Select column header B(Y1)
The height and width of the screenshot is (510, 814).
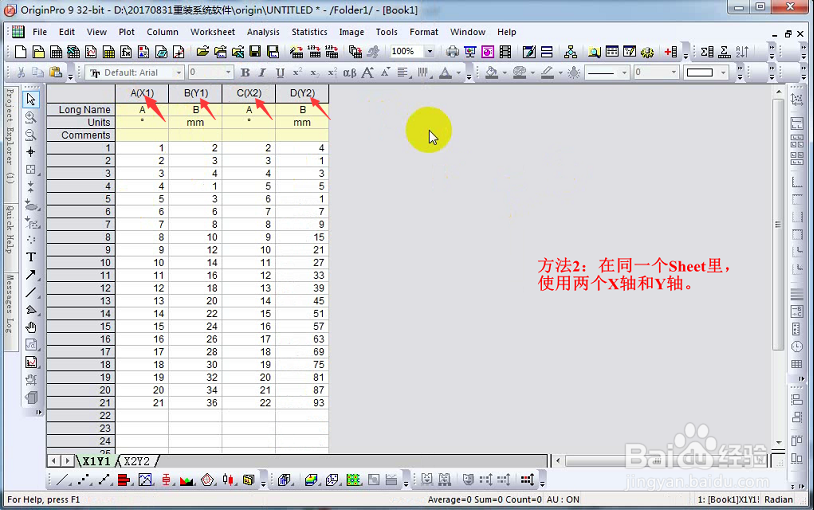tap(196, 93)
